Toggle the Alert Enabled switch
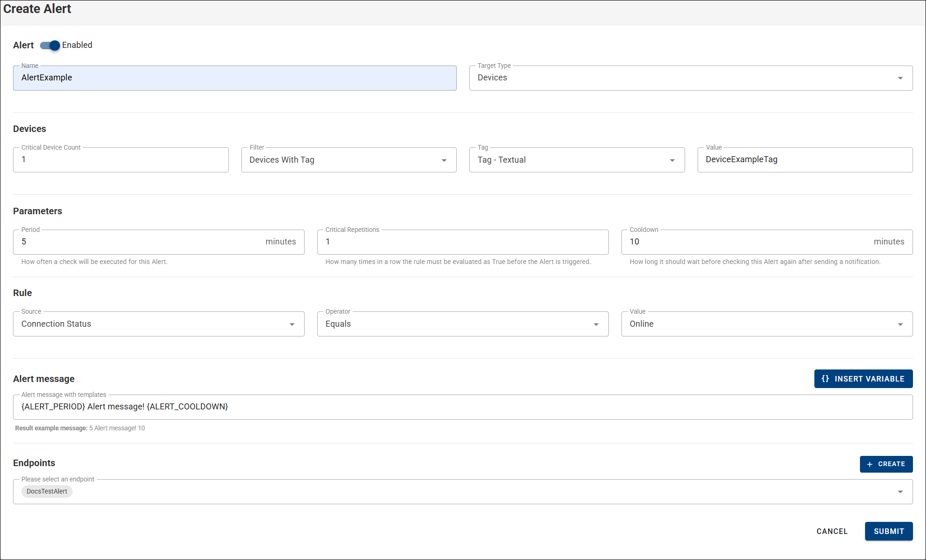Screen dimensions: 926x560 [x=50, y=45]
